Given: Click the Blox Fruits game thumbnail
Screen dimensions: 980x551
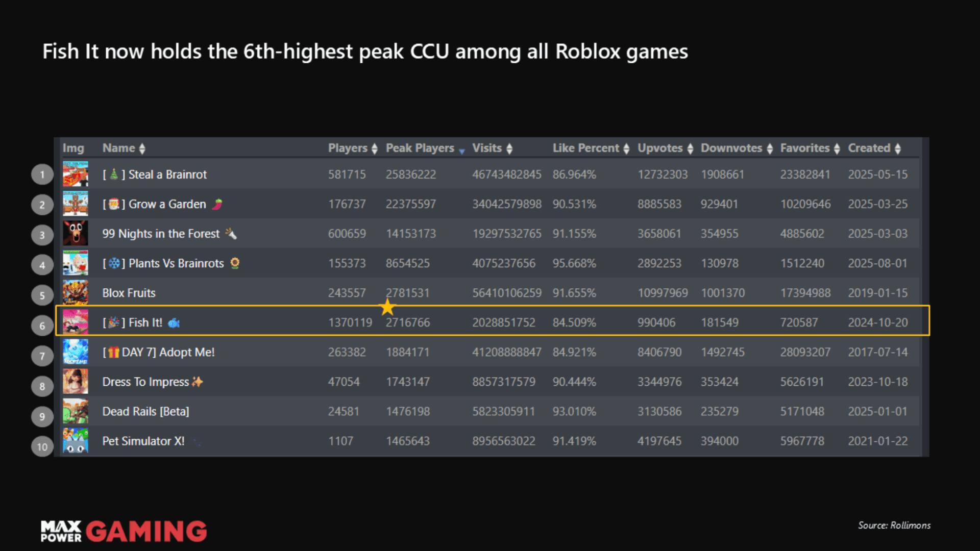Looking at the screenshot, I should [x=76, y=292].
